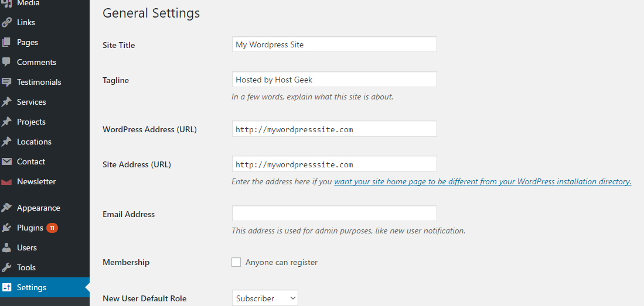Click the Membership label

[x=126, y=262]
